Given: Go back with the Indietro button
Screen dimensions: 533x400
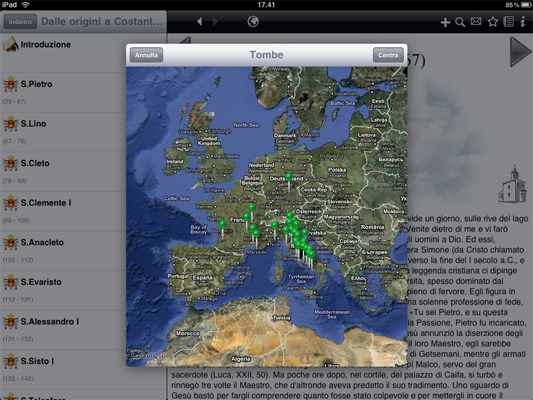Looking at the screenshot, I should [20, 22].
